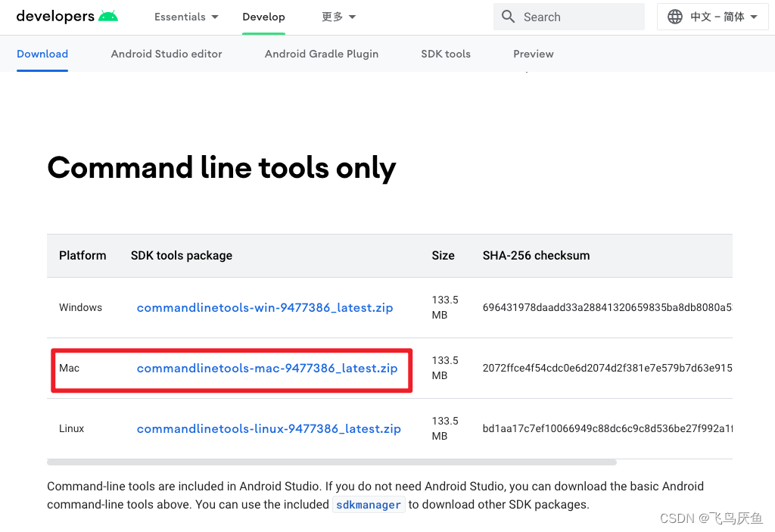Open the 更多 dropdown menu

338,17
